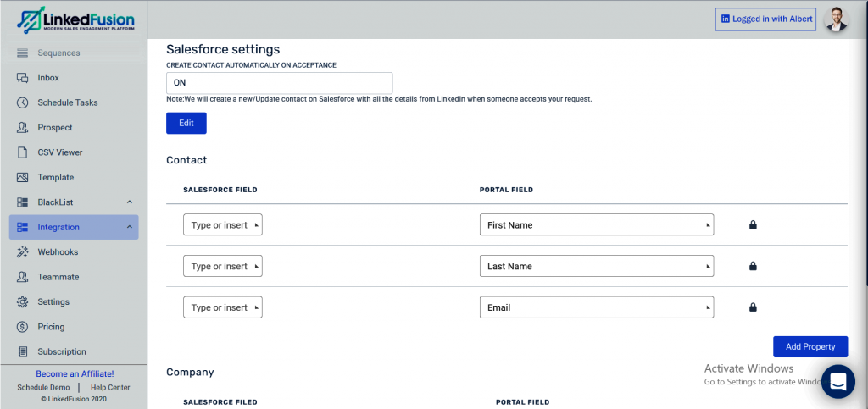This screenshot has height=409, width=868.
Task: Select Template in sidebar
Action: tap(55, 178)
